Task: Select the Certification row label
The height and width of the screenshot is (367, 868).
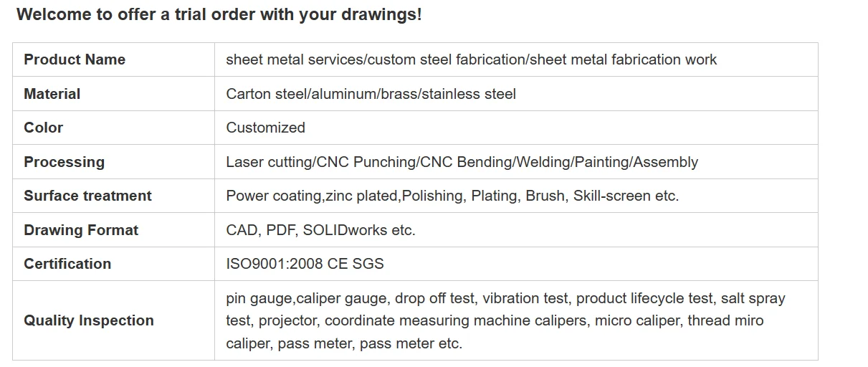Action: [x=67, y=264]
